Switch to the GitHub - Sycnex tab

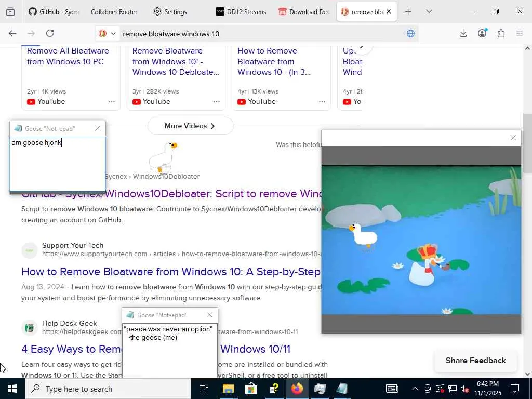(54, 11)
